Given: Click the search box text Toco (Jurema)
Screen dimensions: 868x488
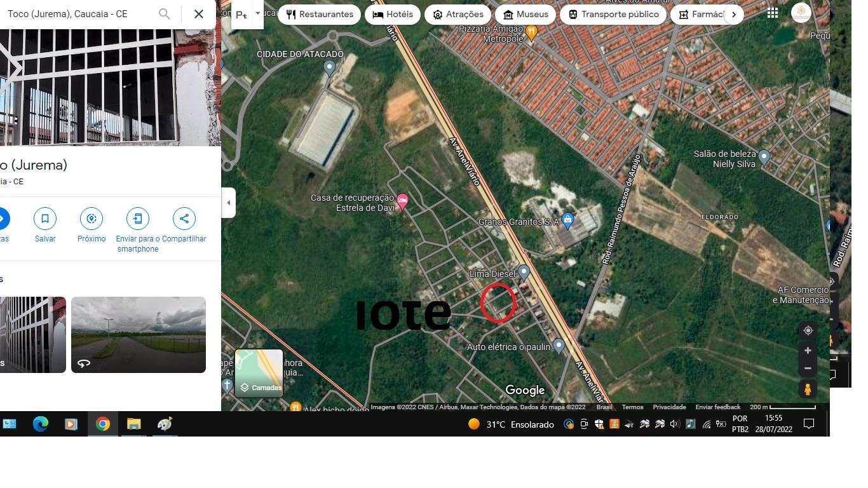Looking at the screenshot, I should click(x=67, y=14).
